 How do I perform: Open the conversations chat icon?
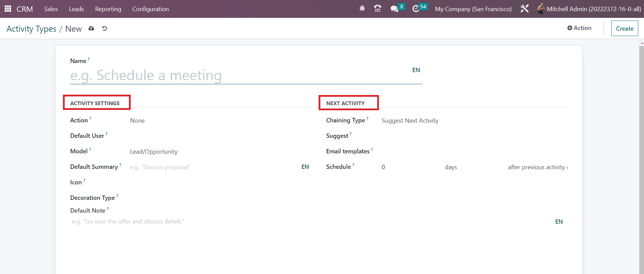(x=394, y=9)
